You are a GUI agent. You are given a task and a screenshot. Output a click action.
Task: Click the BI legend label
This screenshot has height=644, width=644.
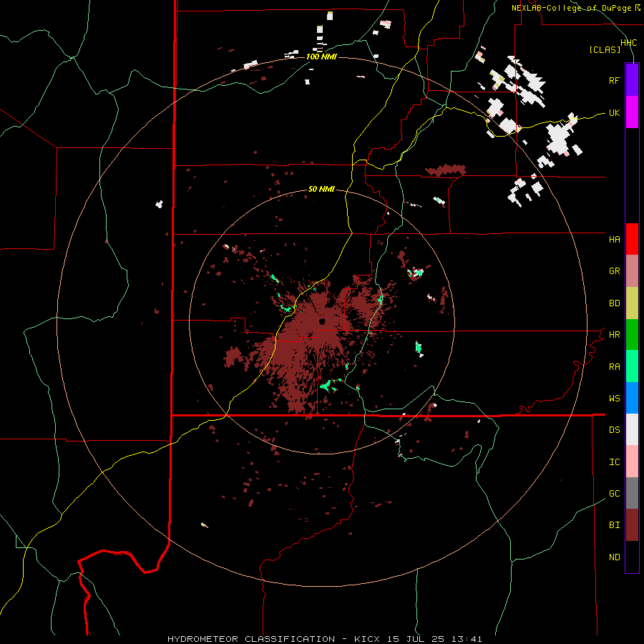tap(614, 525)
